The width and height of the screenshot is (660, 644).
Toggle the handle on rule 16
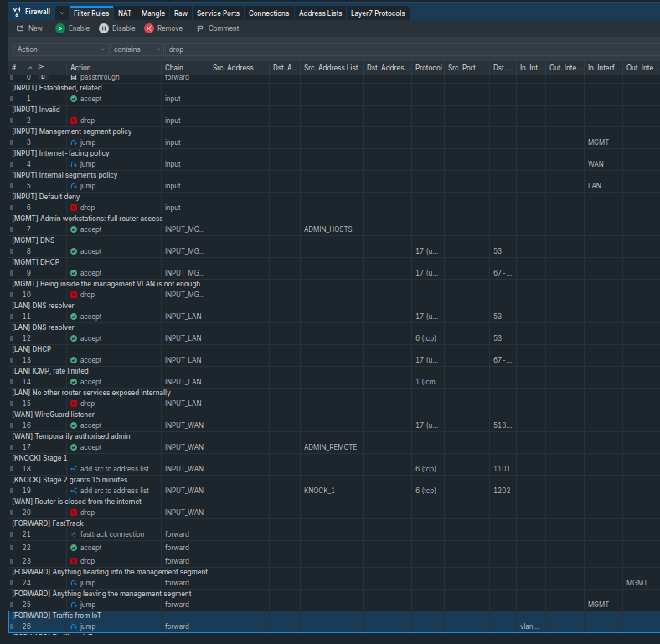pyautogui.click(x=12, y=425)
